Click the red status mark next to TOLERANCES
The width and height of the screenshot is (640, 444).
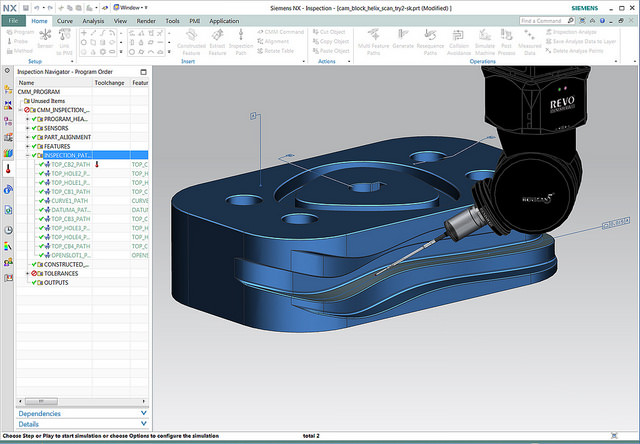point(34,273)
